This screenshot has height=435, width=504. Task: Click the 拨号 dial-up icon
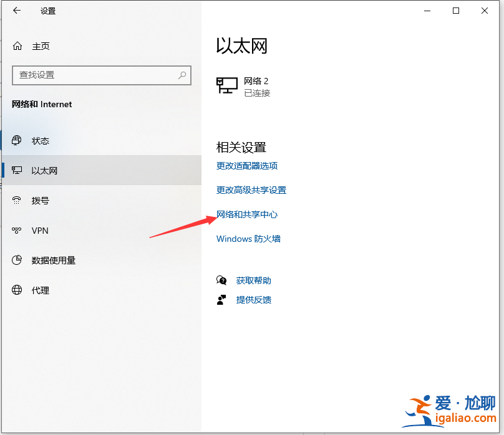tap(18, 200)
